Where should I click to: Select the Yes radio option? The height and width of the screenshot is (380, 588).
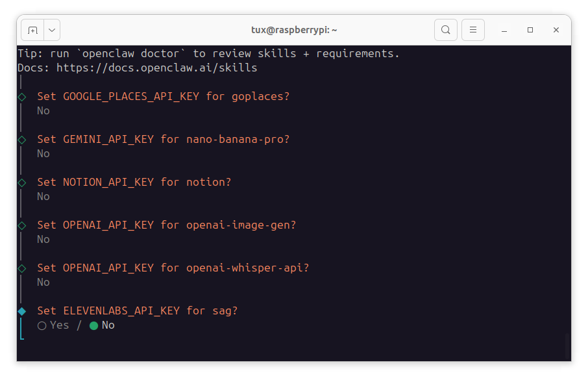(42, 325)
